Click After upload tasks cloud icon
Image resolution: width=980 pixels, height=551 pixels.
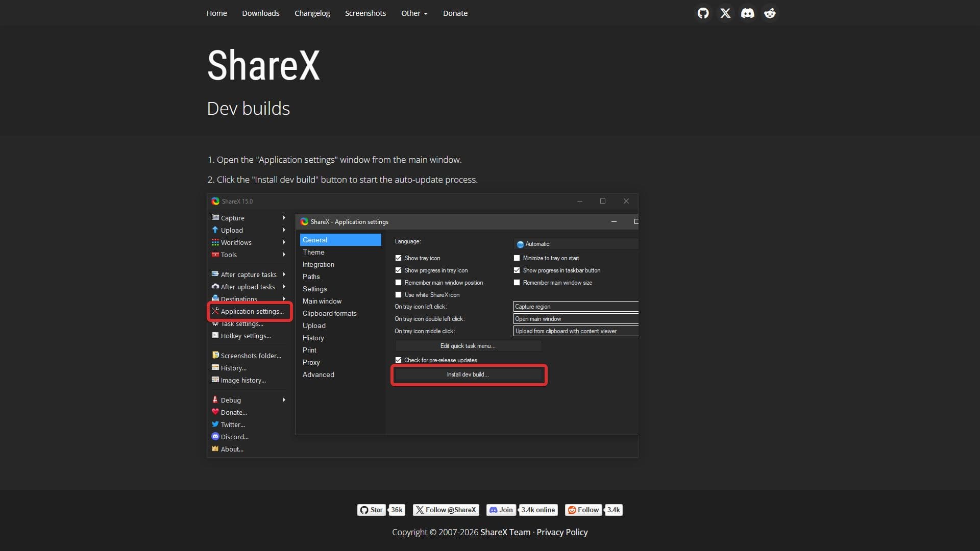coord(215,286)
